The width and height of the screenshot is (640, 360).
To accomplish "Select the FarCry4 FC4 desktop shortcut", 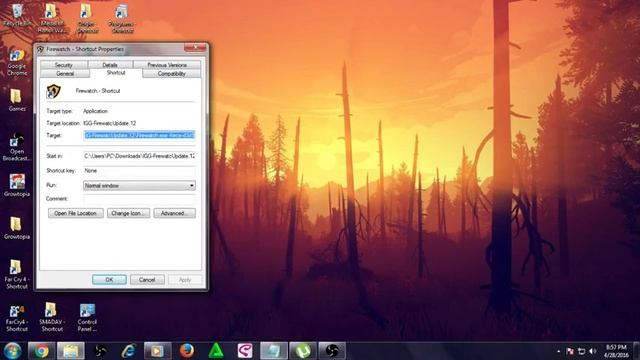I will click(x=17, y=318).
